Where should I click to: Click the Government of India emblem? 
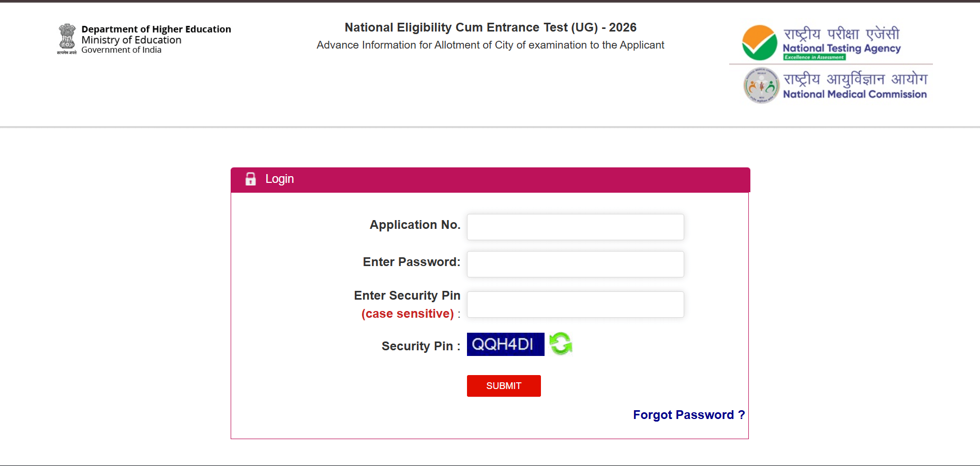click(x=67, y=37)
